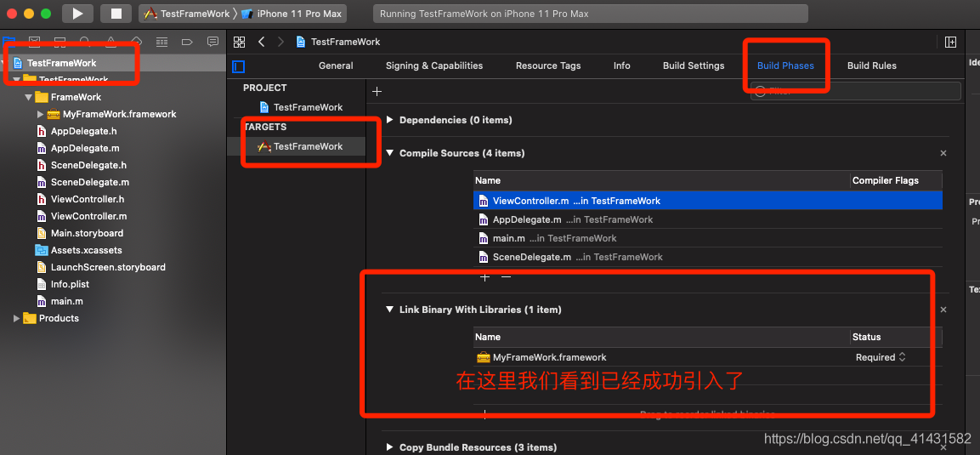Collapse Link Binary With Libraries section

390,310
